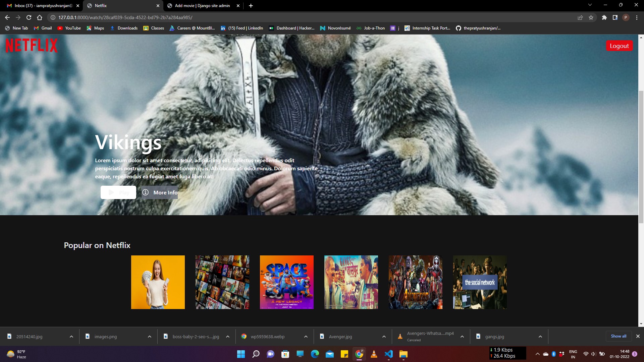
Task: Click the Logout button
Action: (x=619, y=45)
